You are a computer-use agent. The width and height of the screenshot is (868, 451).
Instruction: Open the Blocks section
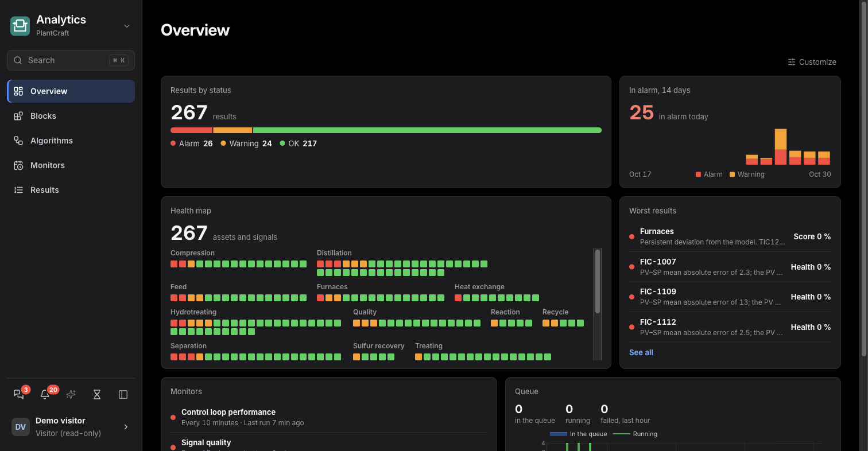click(x=71, y=116)
